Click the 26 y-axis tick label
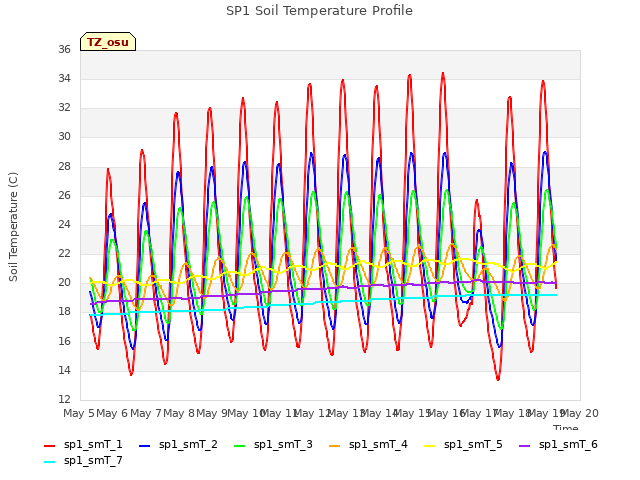This screenshot has width=640, height=480. coord(64,195)
